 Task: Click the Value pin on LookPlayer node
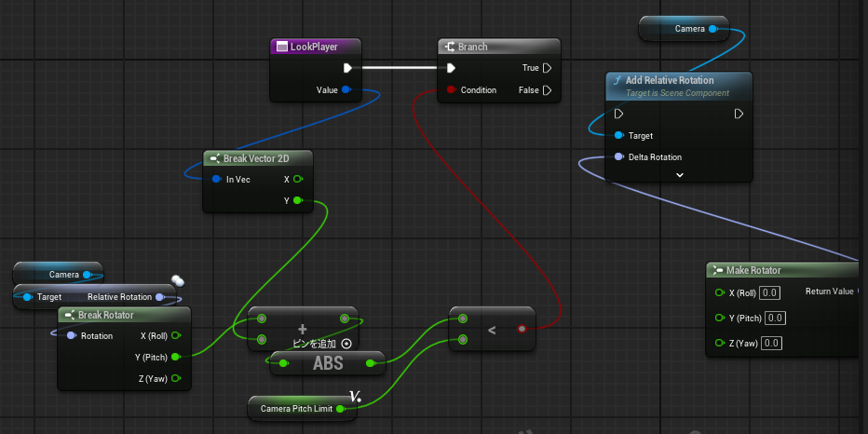pos(346,89)
